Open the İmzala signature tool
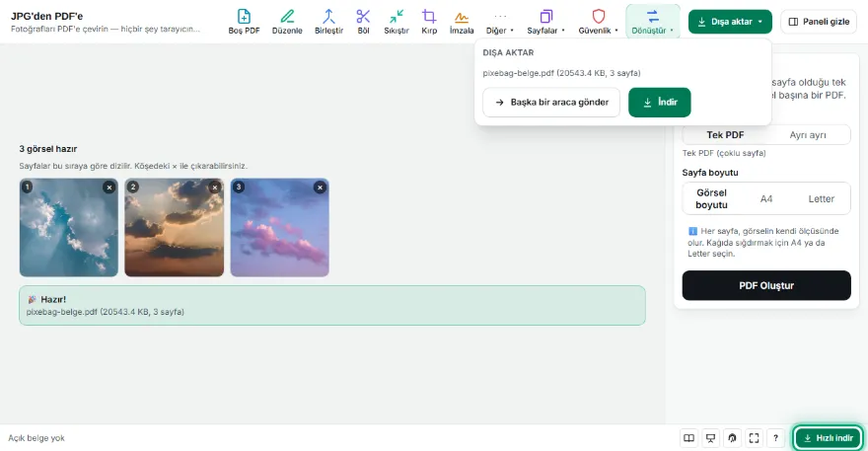The image size is (868, 451). click(x=462, y=22)
